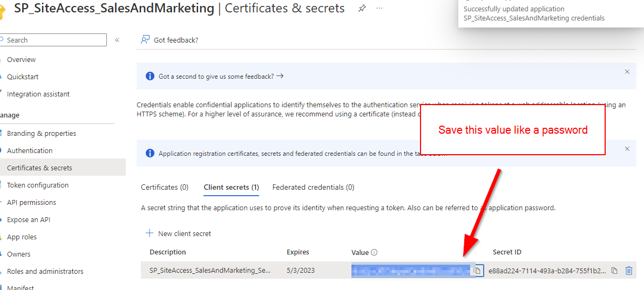Collapse the left sidebar menu

coord(117,40)
